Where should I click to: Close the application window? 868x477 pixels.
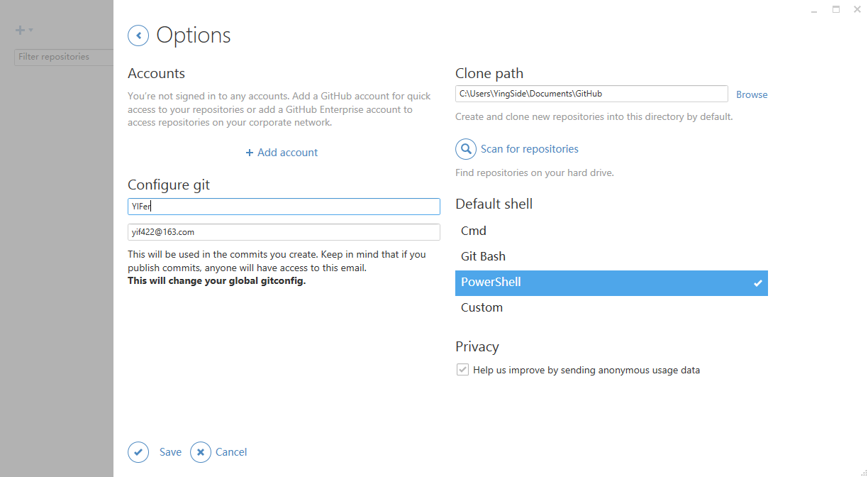pyautogui.click(x=857, y=10)
